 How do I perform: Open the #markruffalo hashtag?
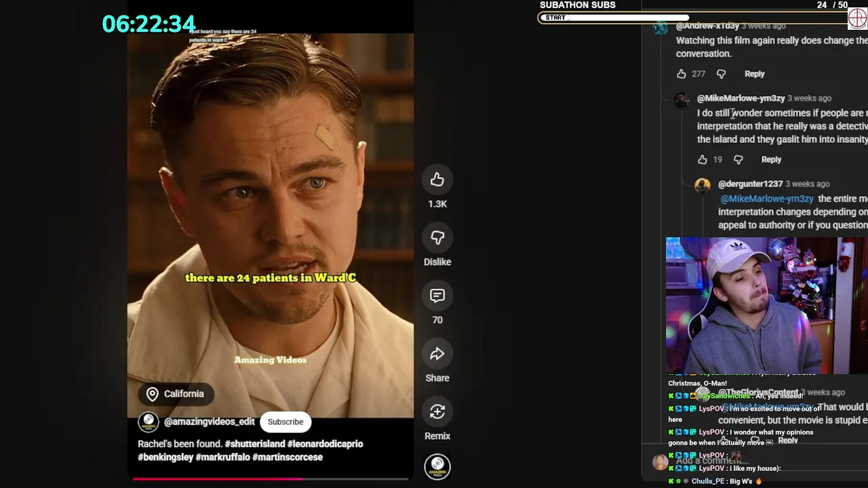point(222,457)
